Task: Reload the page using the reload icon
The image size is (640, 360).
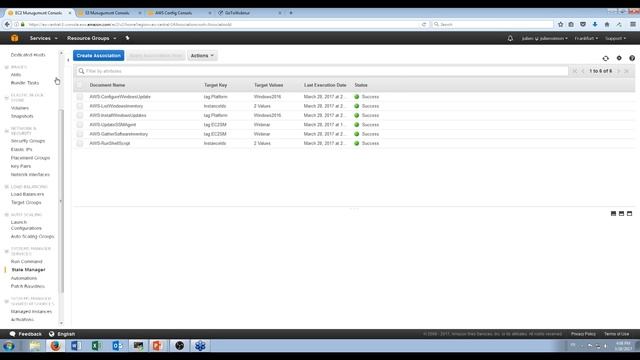Action: click(x=424, y=24)
